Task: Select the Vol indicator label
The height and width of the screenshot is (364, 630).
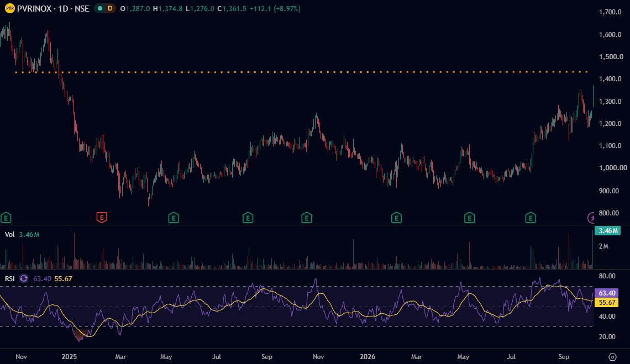Action: (x=9, y=234)
